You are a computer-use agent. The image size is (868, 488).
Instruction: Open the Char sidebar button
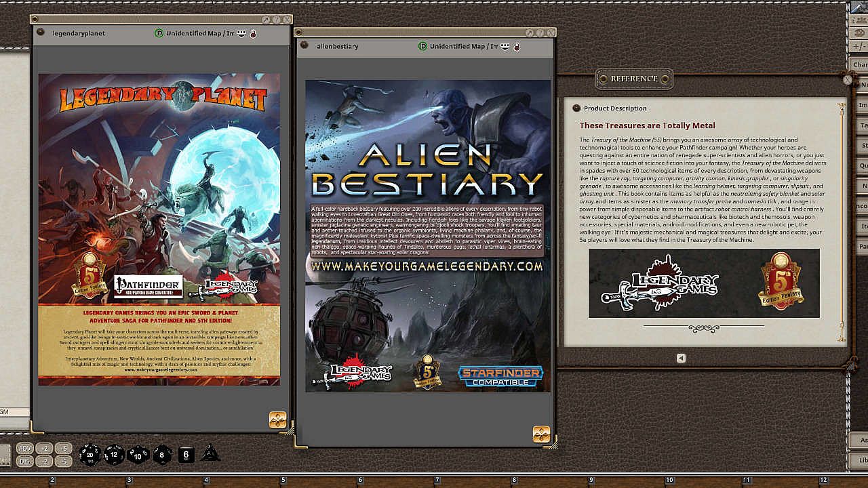[859, 64]
